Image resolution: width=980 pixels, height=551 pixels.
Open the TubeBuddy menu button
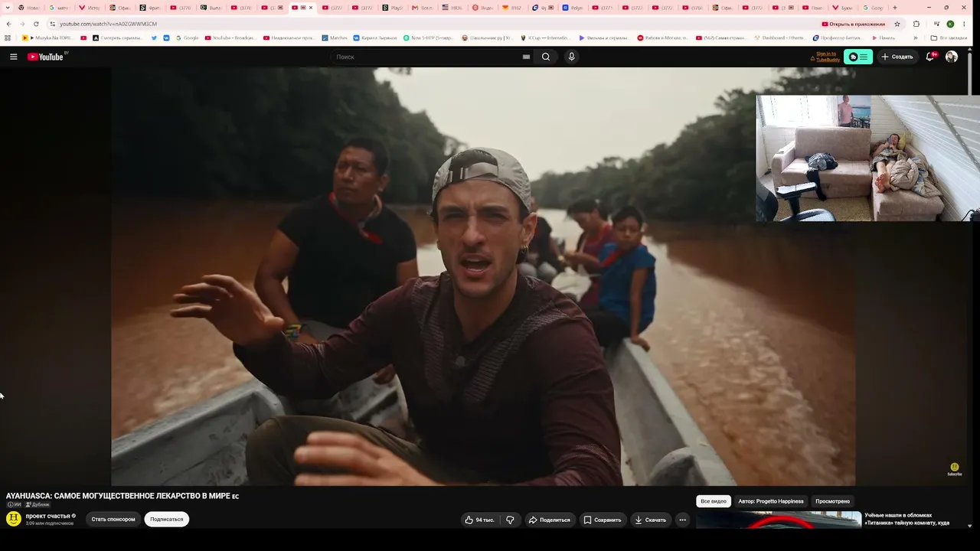click(x=858, y=57)
